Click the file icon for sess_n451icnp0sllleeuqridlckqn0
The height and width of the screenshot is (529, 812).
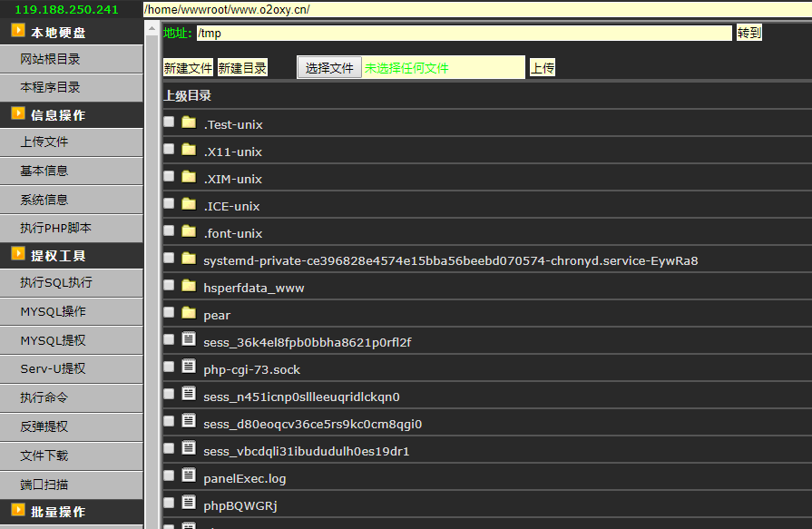189,393
